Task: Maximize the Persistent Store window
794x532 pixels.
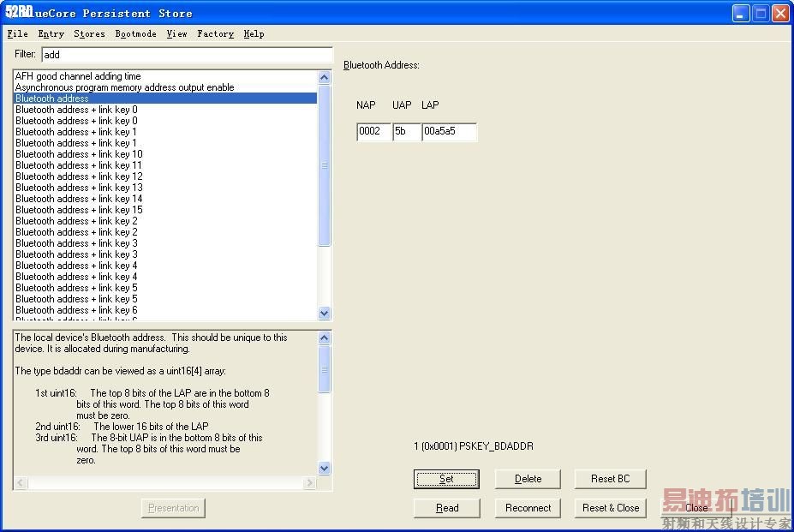Action: (x=761, y=14)
